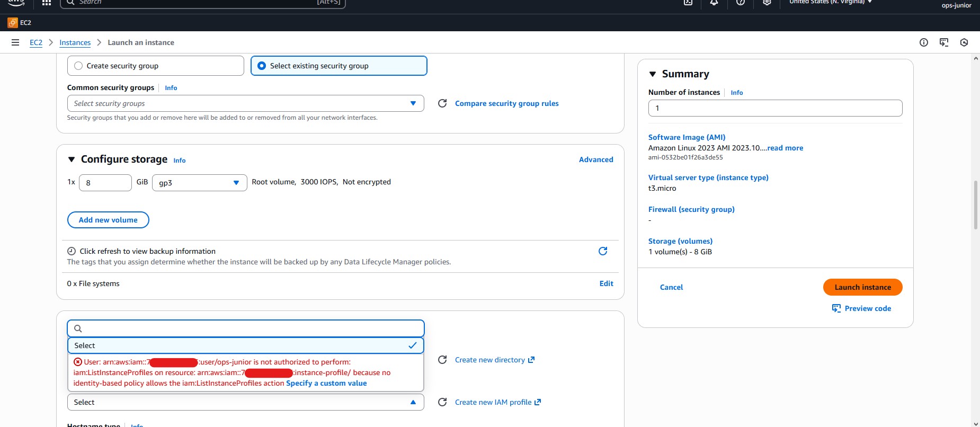
Task: Open the gp3 volume type dropdown
Action: [x=199, y=183]
